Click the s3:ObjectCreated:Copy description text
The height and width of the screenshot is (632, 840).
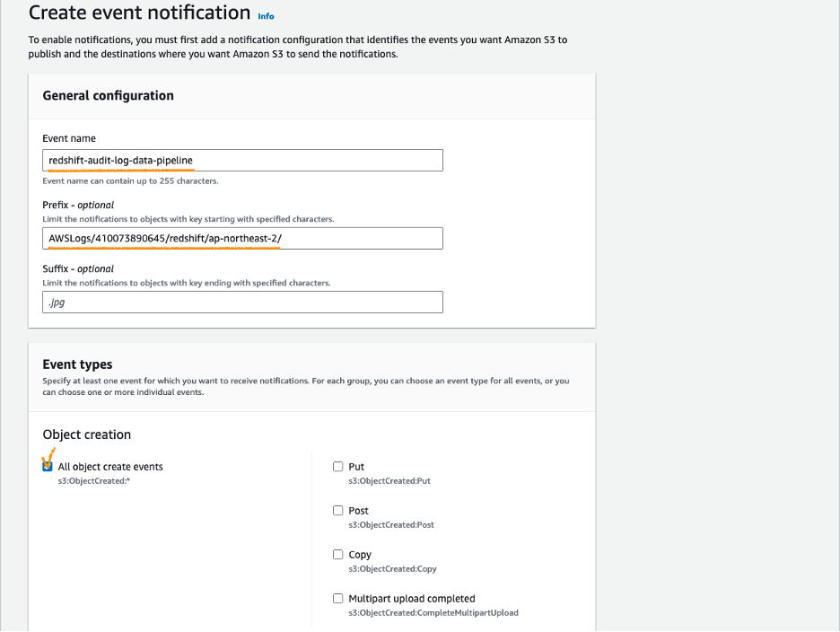tap(392, 569)
